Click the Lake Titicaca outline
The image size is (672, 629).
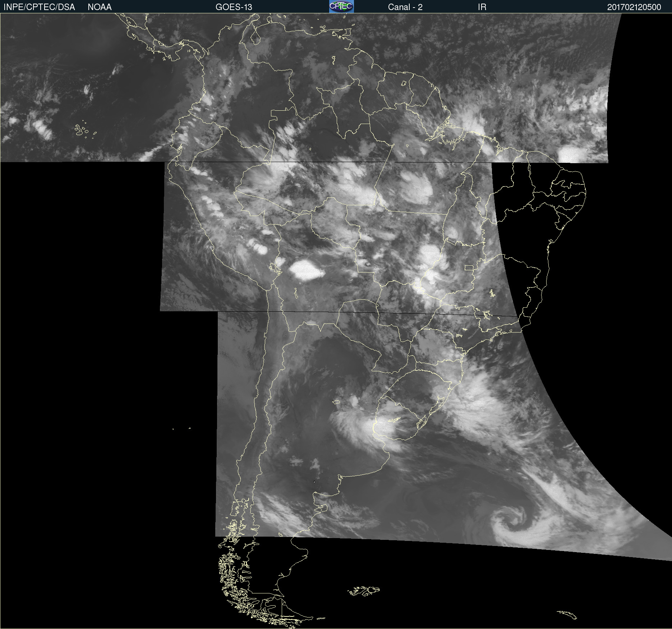pyautogui.click(x=276, y=268)
